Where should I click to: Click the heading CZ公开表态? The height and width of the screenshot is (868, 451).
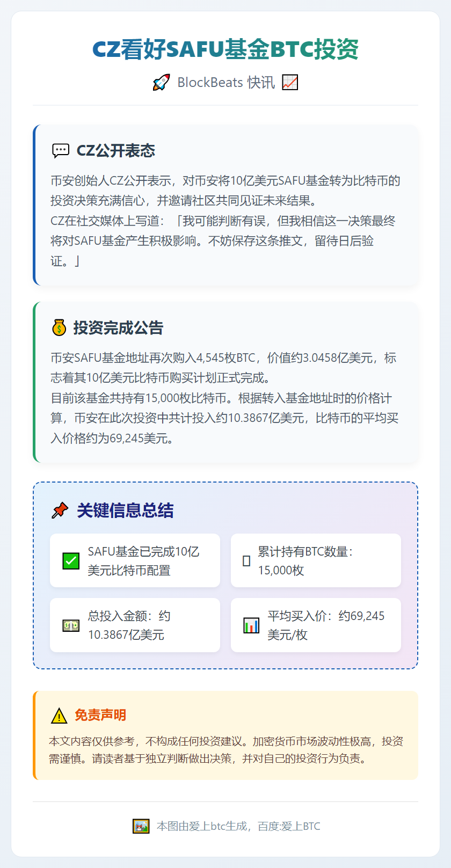coord(116,151)
